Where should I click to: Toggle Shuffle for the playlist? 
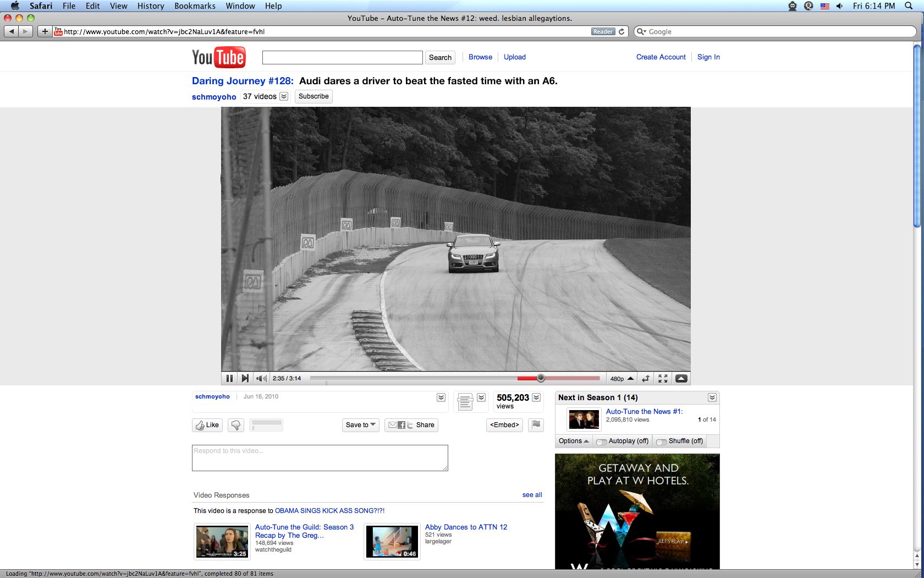click(680, 441)
